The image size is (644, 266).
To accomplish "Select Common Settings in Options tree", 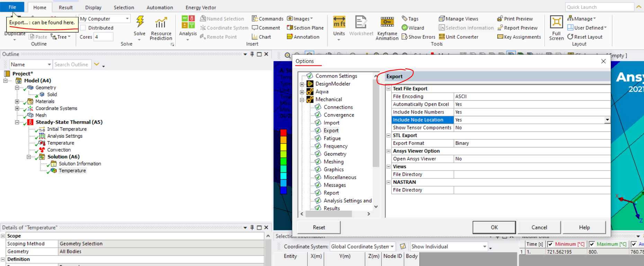I will (336, 76).
